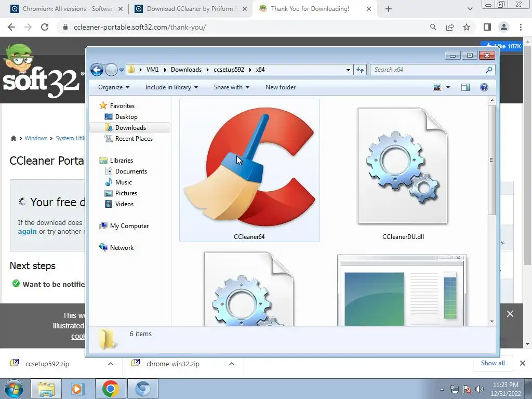Create a New folder
The height and width of the screenshot is (399, 532).
click(x=280, y=87)
